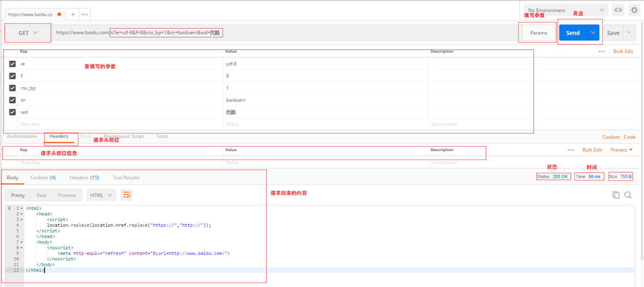The image size is (644, 287).
Task: Click the baiduerr value cell
Action: tap(326, 100)
